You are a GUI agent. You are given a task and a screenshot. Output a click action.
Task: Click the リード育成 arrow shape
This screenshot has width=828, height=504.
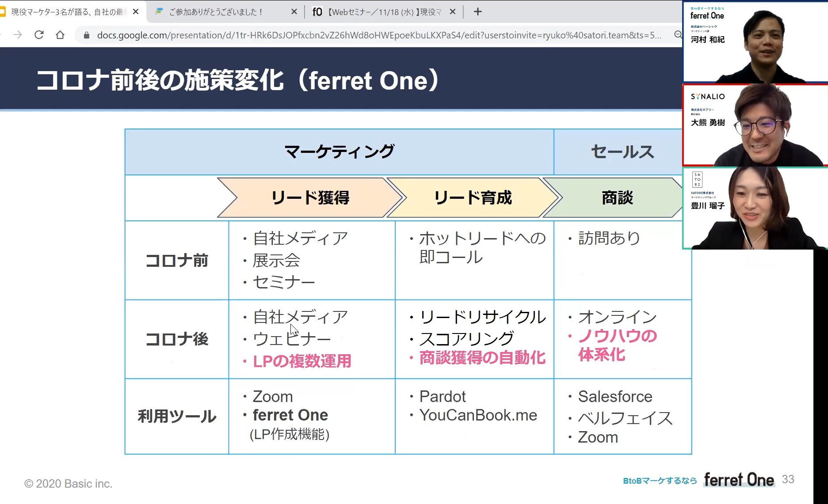point(473,197)
